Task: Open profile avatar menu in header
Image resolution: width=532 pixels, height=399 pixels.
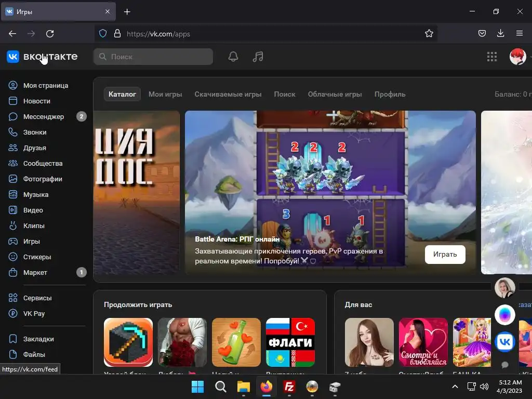Action: pyautogui.click(x=518, y=57)
